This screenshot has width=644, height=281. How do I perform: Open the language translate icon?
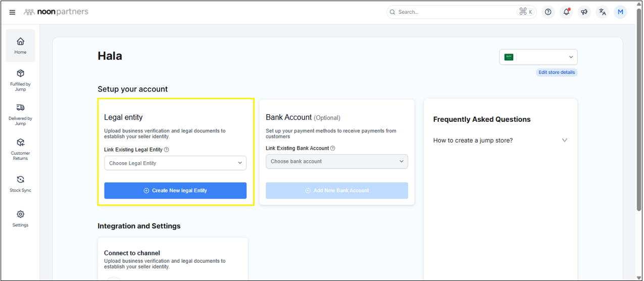(x=602, y=12)
